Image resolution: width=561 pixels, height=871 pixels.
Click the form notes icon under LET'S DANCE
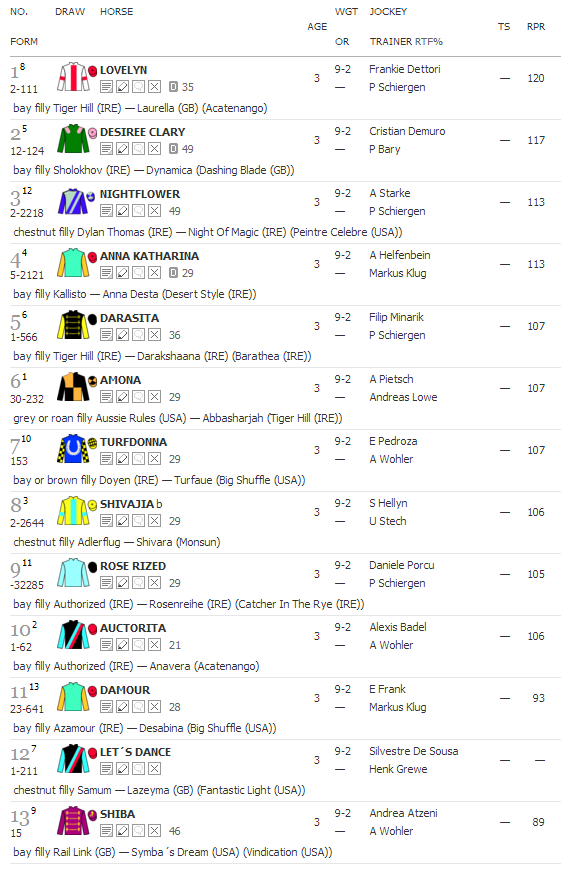click(107, 769)
